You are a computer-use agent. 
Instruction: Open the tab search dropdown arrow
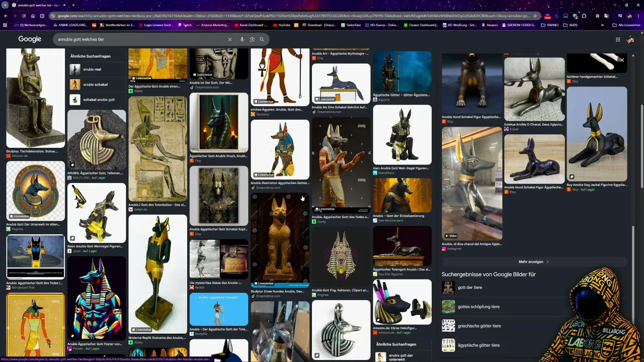click(x=6, y=5)
